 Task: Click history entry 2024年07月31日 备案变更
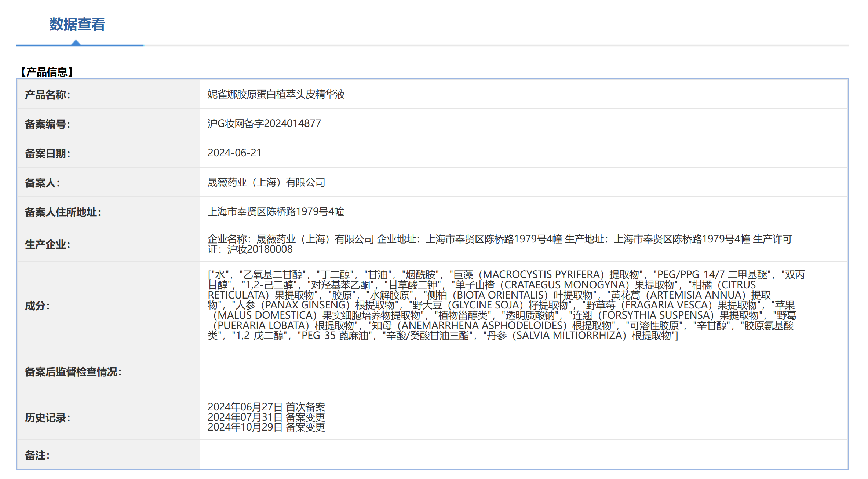(x=266, y=417)
